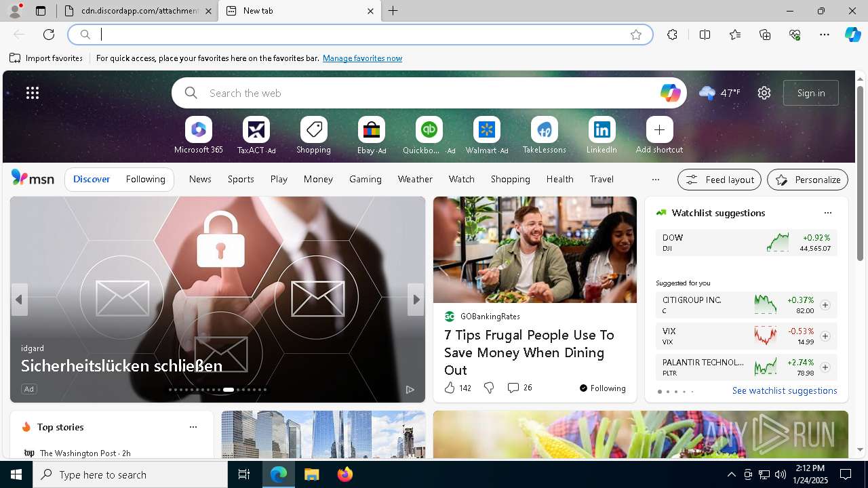This screenshot has width=868, height=488.
Task: Open Walmart shortcut
Action: pos(487,136)
